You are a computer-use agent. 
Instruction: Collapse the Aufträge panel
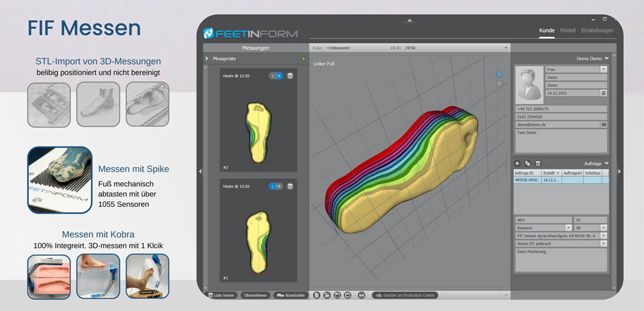pos(606,163)
